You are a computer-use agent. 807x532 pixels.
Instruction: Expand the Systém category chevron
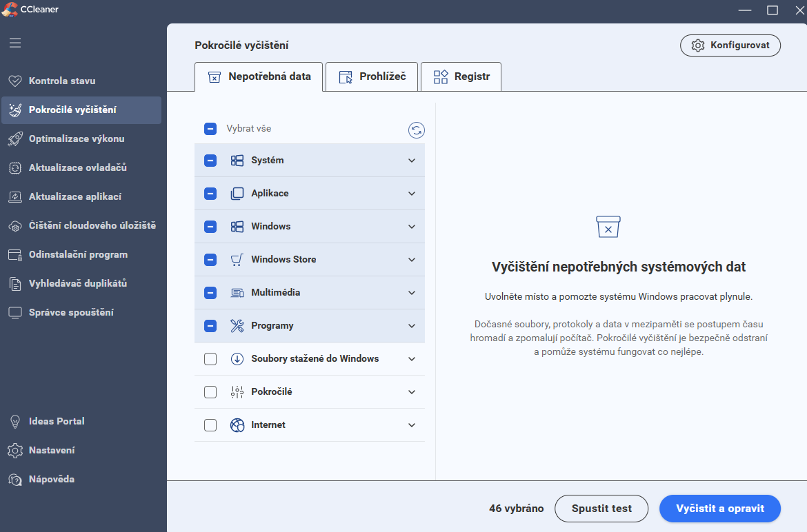click(412, 161)
